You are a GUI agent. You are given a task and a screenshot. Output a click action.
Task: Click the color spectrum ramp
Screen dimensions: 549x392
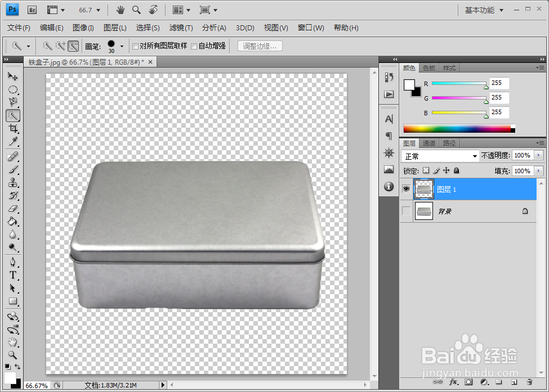click(x=459, y=128)
